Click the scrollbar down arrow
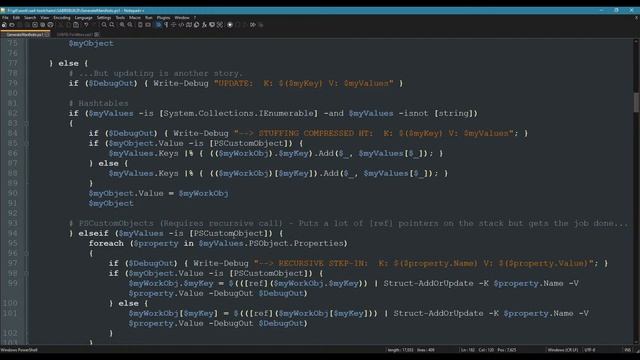640x360 pixels. pos(636,342)
